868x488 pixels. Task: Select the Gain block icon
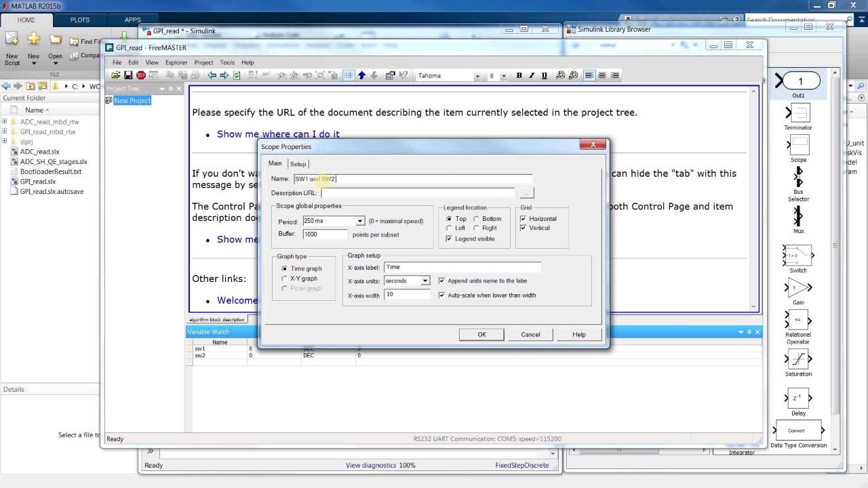pos(798,288)
